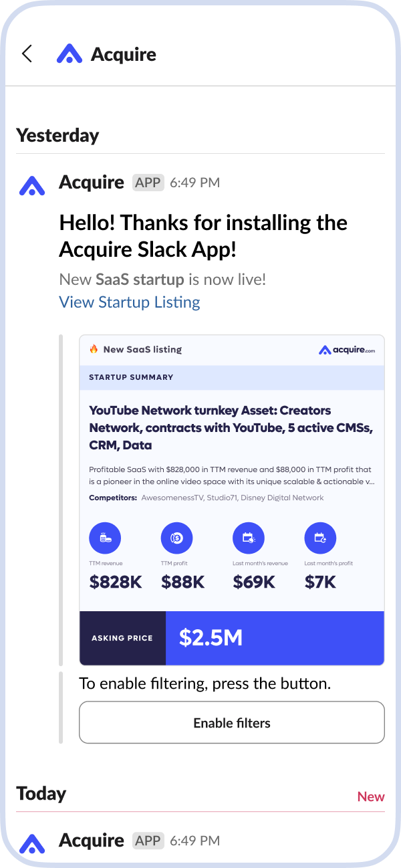Select the New indicator beside Today
This screenshot has width=401, height=868.
tap(370, 796)
